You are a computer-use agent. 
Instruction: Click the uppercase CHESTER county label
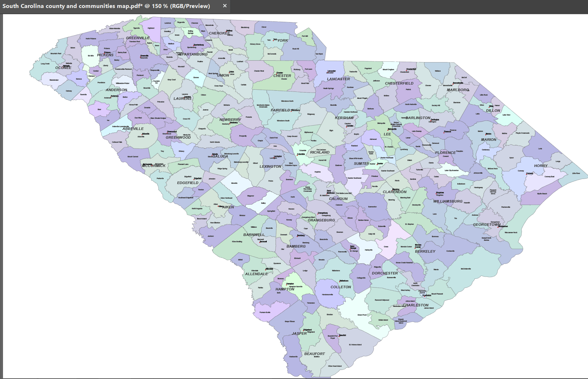click(282, 76)
